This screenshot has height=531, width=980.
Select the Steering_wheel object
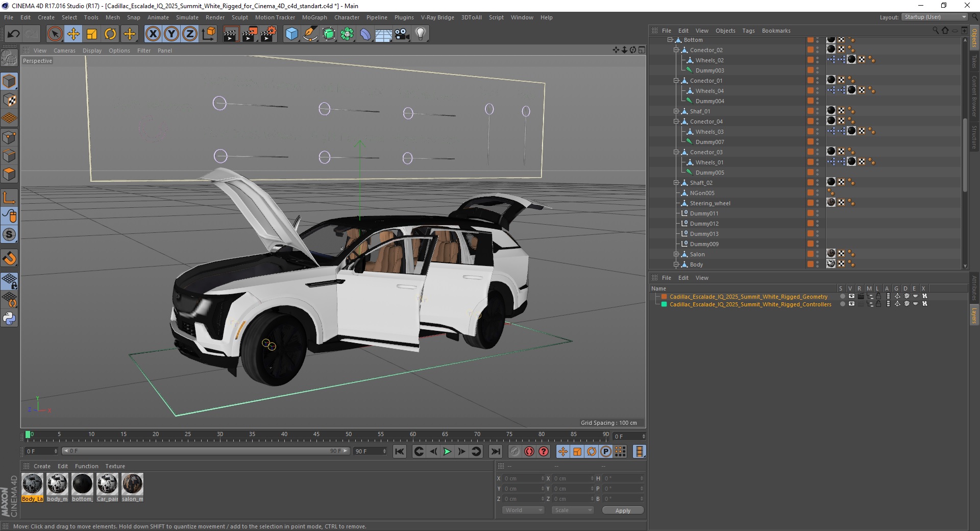click(710, 203)
